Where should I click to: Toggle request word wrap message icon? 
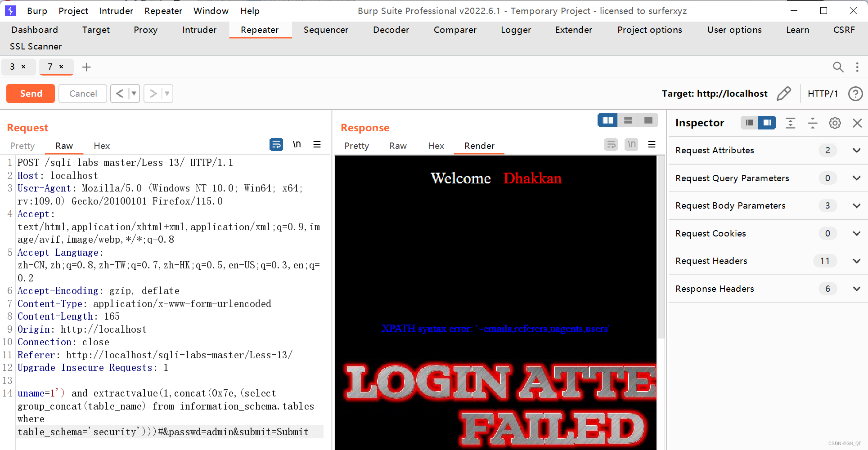tap(276, 144)
